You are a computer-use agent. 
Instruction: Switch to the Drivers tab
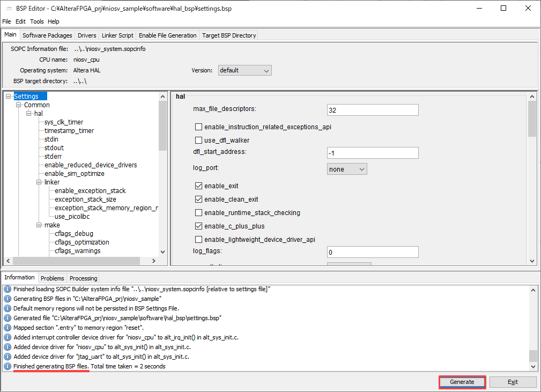pos(87,35)
